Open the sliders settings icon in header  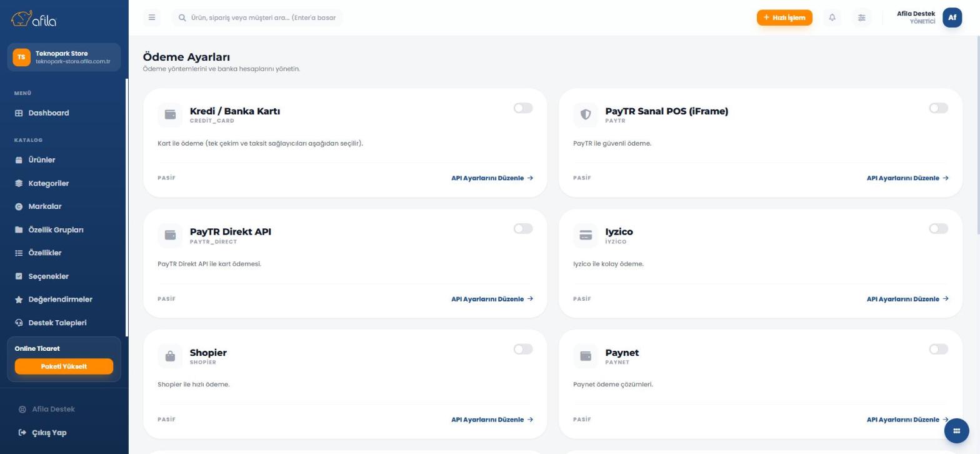(861, 18)
